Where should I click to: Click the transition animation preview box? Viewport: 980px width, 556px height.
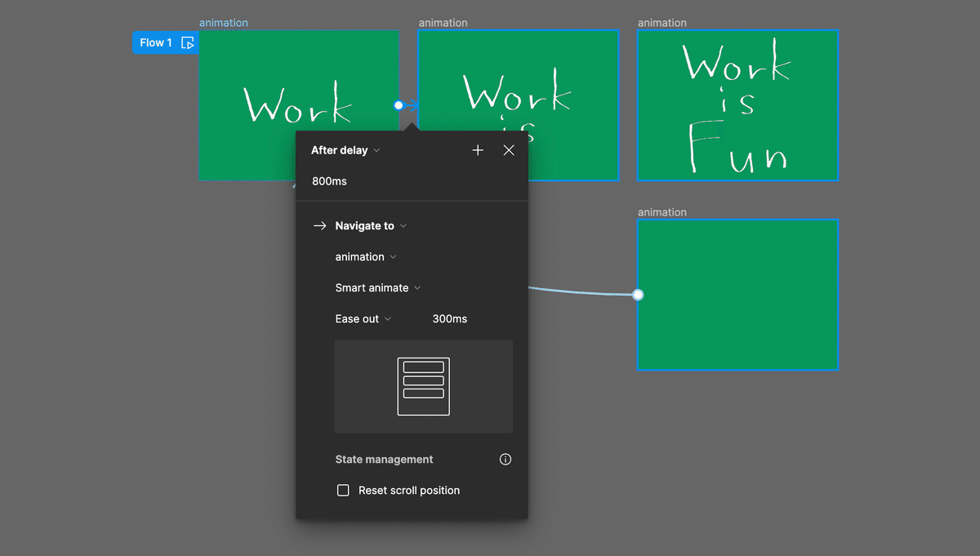coord(424,386)
